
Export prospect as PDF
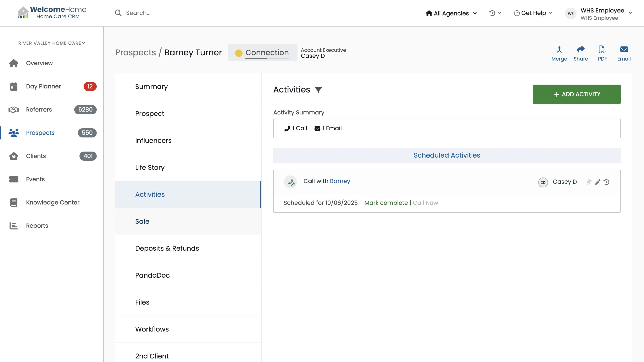point(602,50)
